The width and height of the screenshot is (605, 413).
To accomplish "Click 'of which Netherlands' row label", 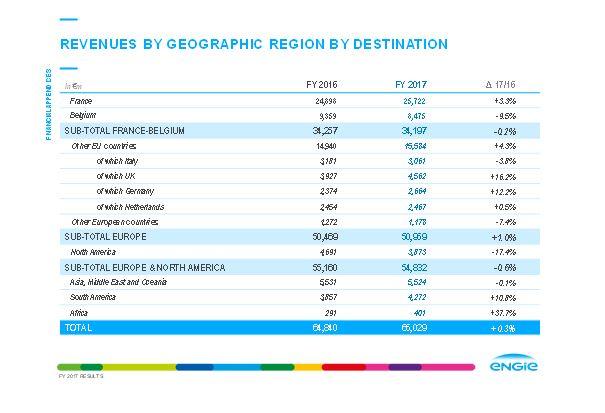I will pyautogui.click(x=130, y=207).
